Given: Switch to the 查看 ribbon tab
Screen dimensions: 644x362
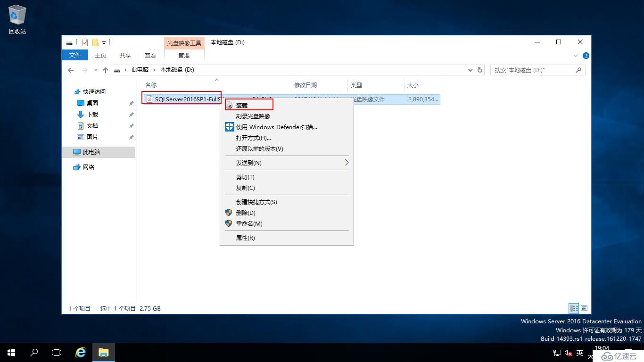Looking at the screenshot, I should coord(150,55).
